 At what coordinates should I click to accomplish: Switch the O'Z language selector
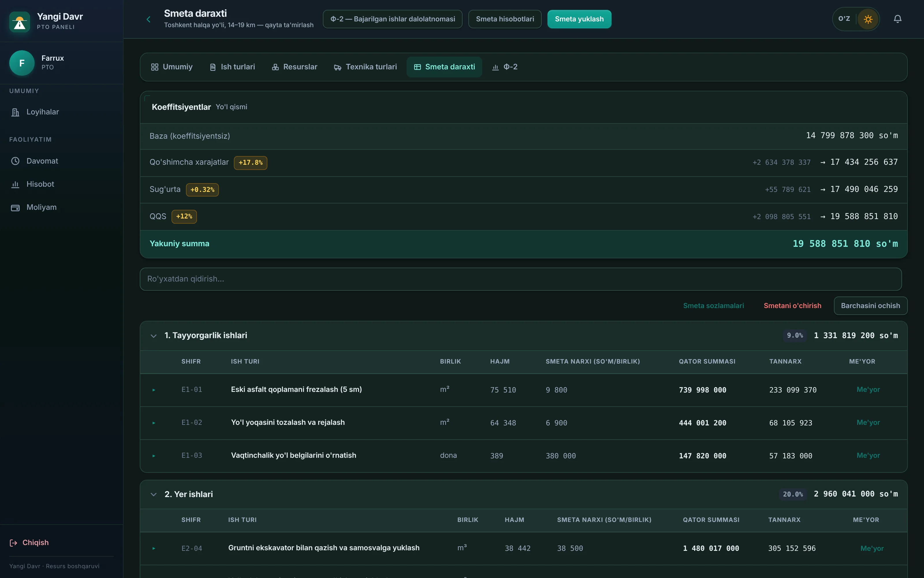pyautogui.click(x=844, y=19)
